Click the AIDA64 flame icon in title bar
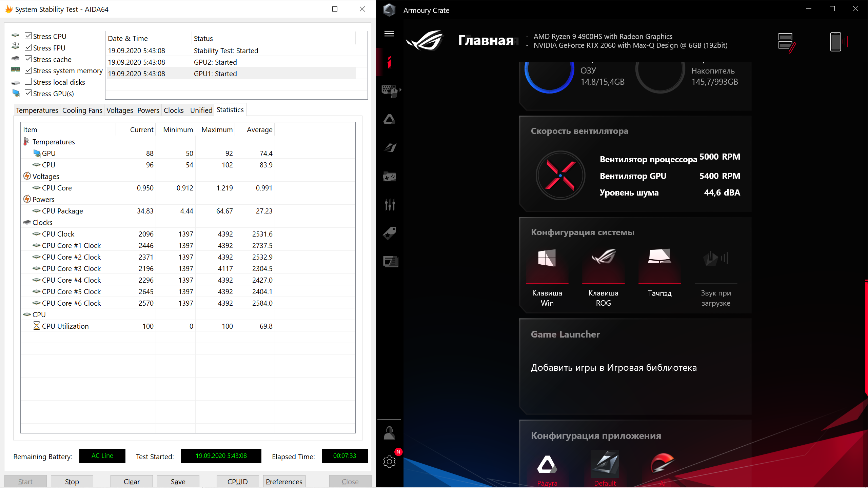Screen dimensions: 868x488 (9, 9)
